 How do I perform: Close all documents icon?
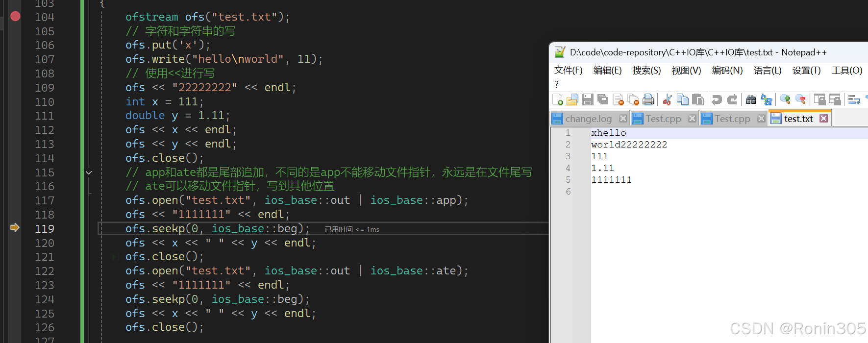click(633, 100)
